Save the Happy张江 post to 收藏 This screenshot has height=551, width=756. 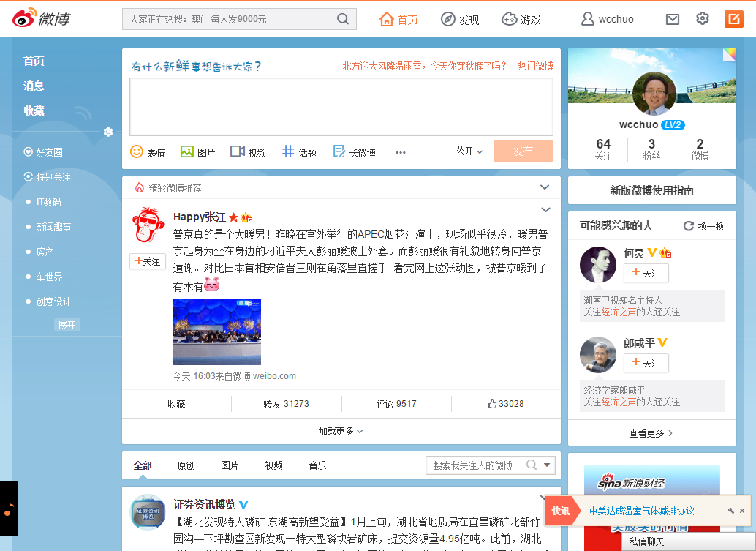[176, 404]
